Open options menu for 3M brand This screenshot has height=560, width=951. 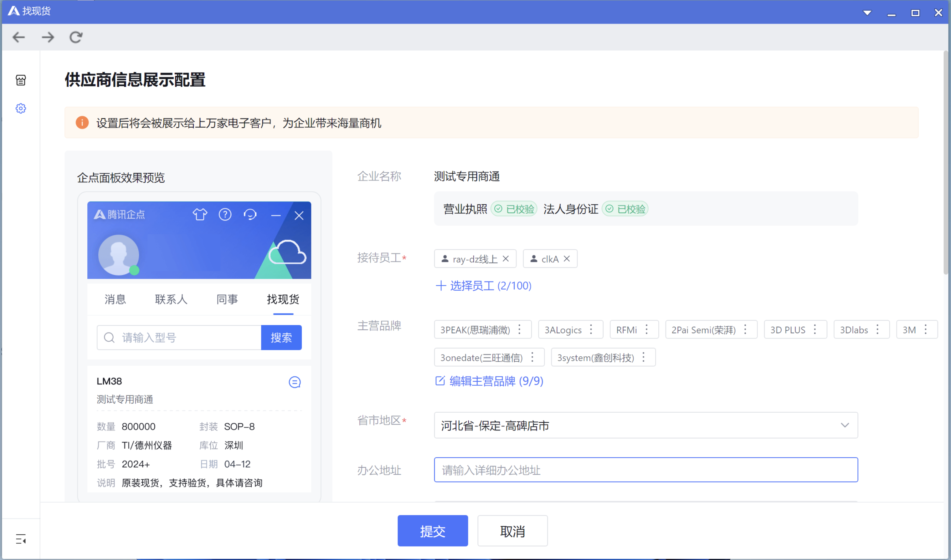926,329
